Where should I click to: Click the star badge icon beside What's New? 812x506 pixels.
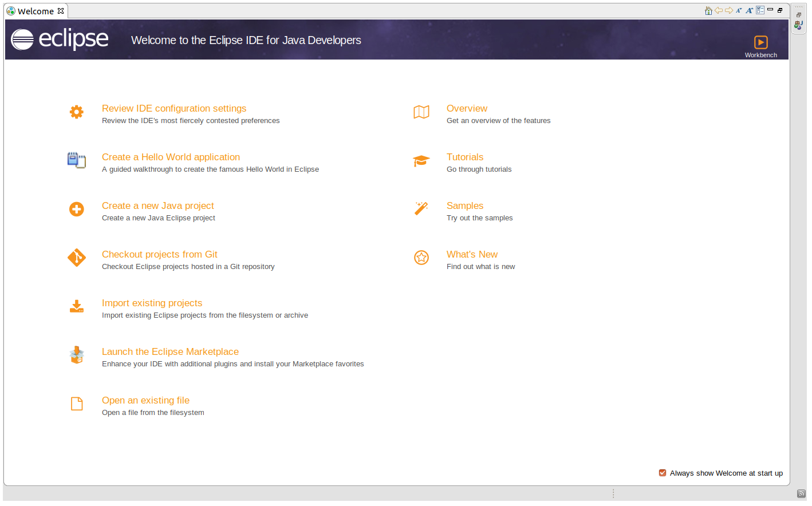(421, 258)
